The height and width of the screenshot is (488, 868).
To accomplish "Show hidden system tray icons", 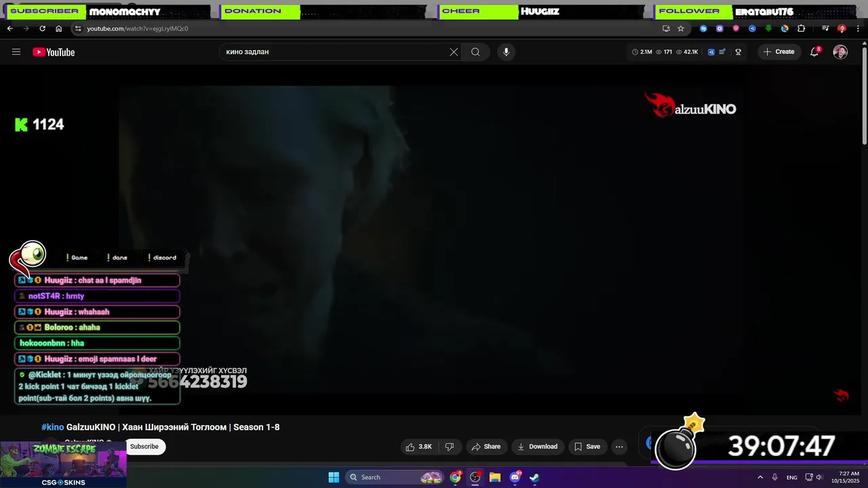I will click(x=760, y=477).
